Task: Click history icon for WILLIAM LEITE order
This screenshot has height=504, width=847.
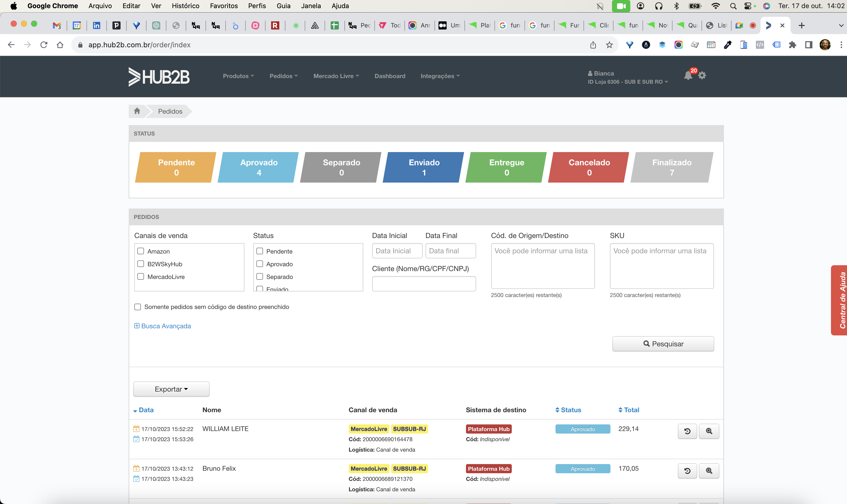Action: point(687,431)
